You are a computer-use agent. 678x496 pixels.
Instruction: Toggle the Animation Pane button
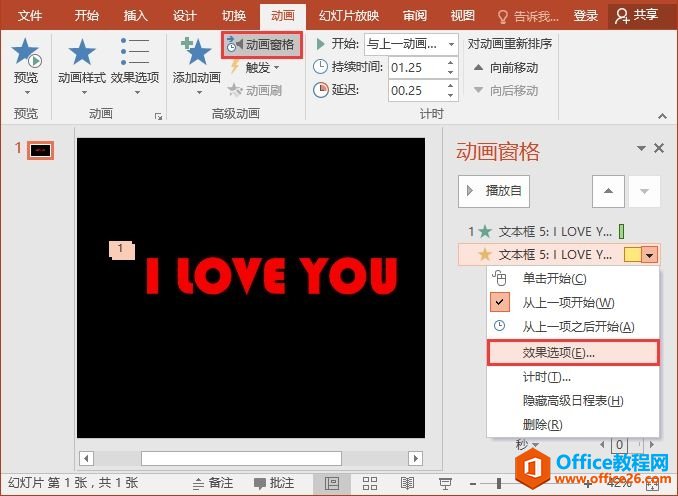(x=261, y=44)
